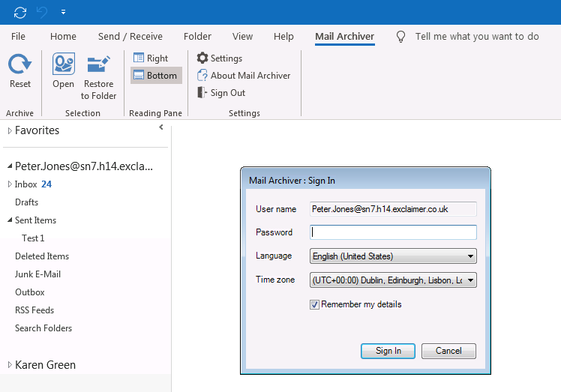Select the Test 1 subfolder
The image size is (561, 392).
coord(33,238)
